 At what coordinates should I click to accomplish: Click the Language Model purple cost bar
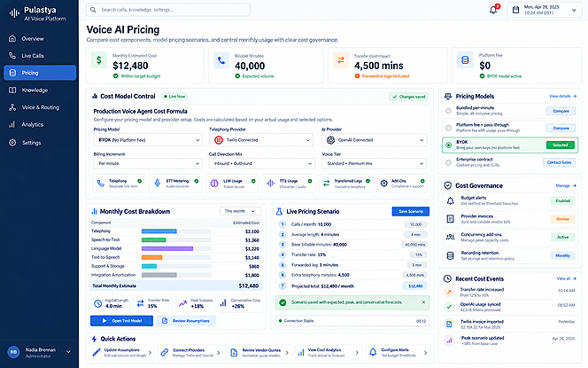tap(167, 248)
